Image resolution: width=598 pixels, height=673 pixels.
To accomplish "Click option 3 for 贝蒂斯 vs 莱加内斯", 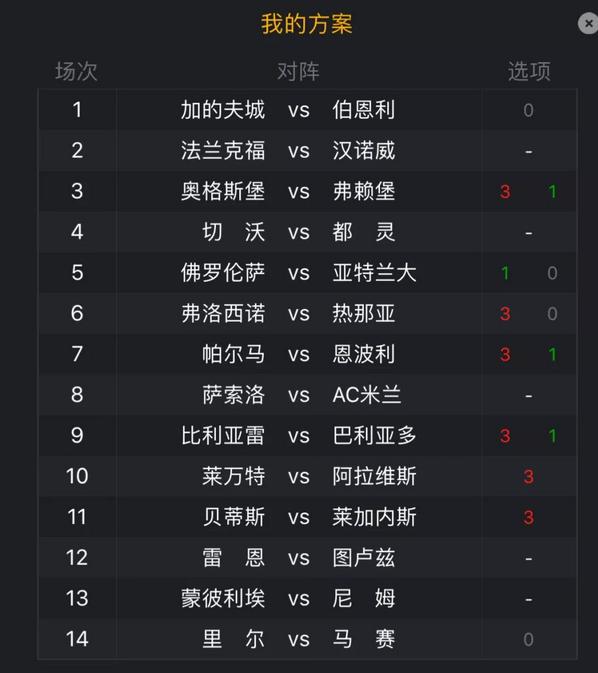I will [x=528, y=518].
